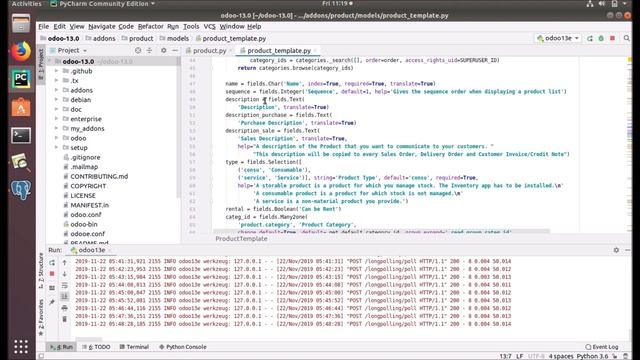Select the LICENSE file
Viewport: 640px width, 360px height.
pos(83,196)
